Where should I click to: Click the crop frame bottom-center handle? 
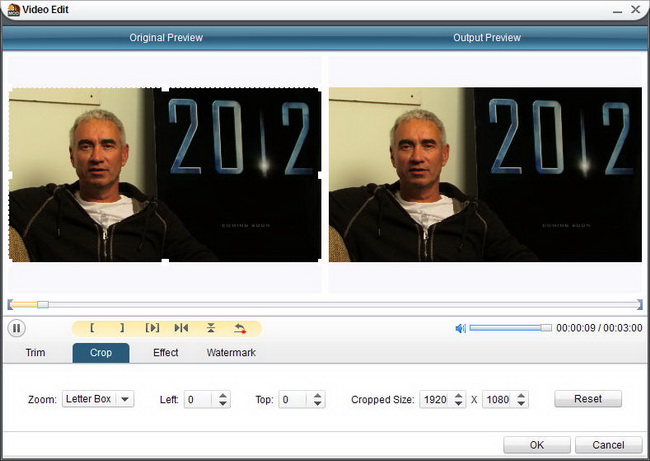[x=165, y=261]
